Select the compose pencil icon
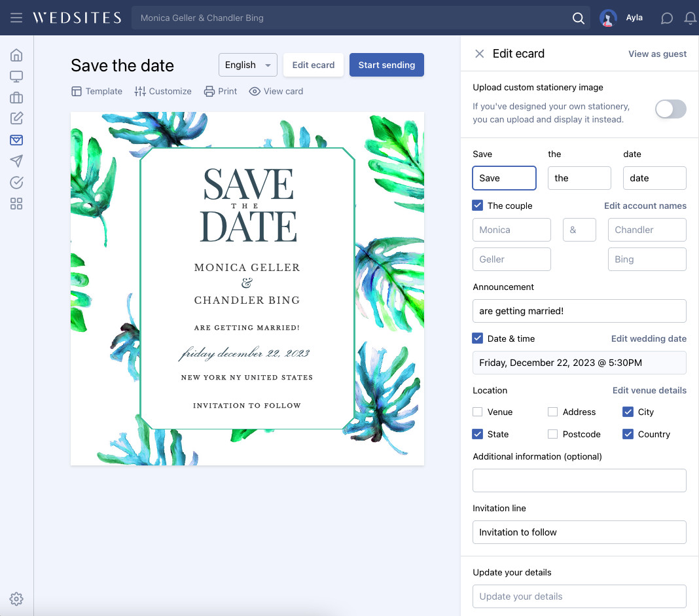The width and height of the screenshot is (699, 616). (16, 118)
